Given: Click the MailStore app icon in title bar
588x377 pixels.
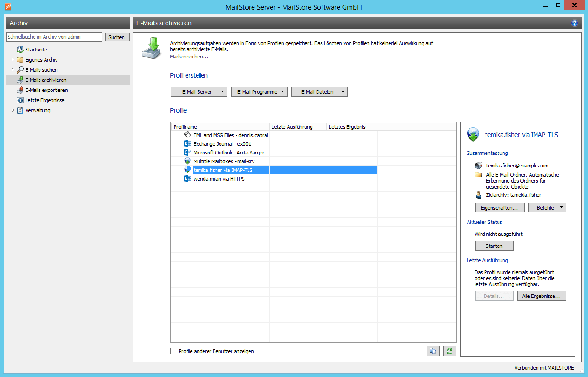Looking at the screenshot, I should click(x=8, y=6).
